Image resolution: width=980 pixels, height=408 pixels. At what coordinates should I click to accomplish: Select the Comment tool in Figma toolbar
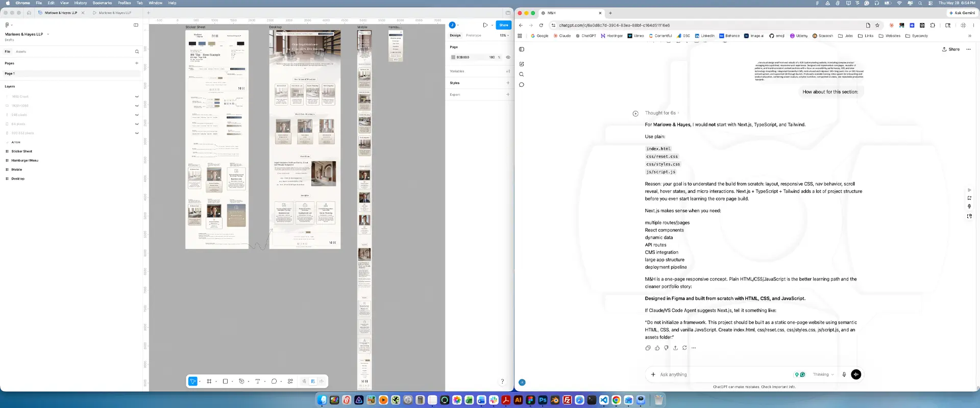click(274, 381)
